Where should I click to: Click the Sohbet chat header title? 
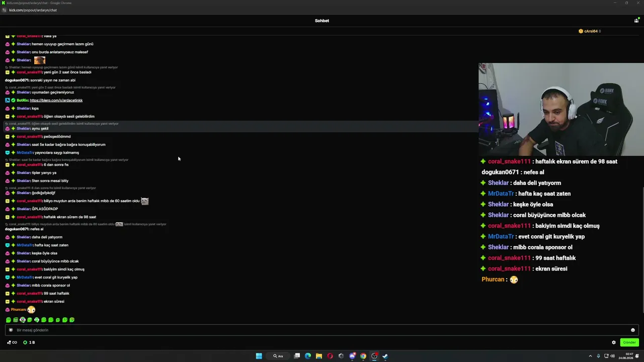coord(322,21)
